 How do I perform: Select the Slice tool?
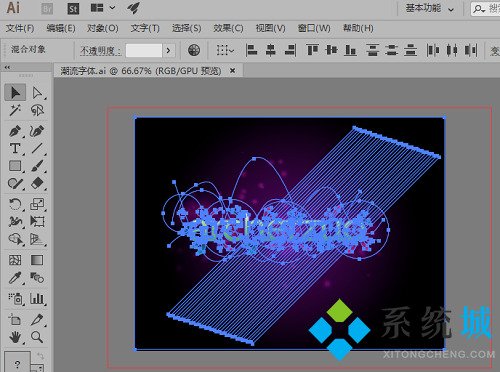tap(37, 319)
